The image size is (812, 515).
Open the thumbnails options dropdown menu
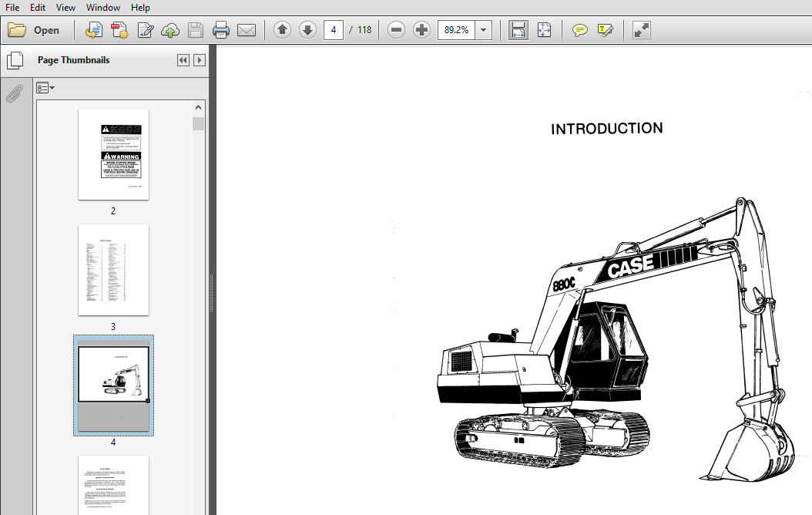[45, 88]
